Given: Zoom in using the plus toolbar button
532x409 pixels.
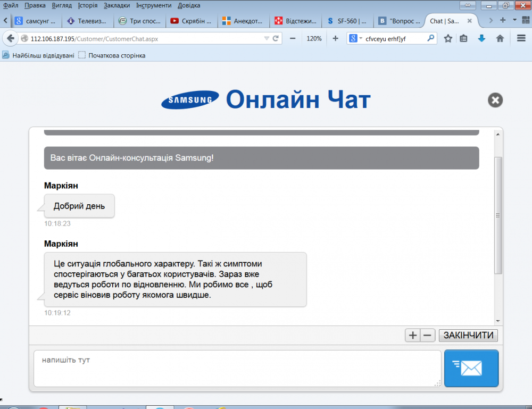Looking at the screenshot, I should pyautogui.click(x=335, y=39).
